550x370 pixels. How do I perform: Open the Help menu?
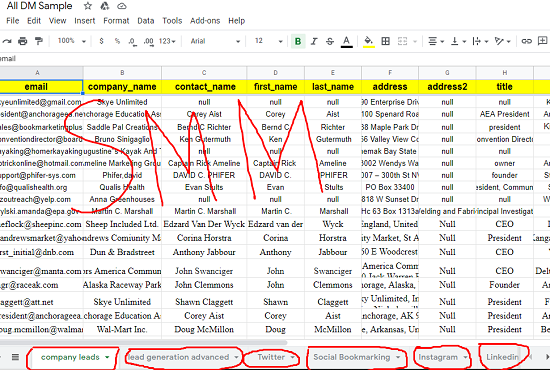[x=236, y=21]
